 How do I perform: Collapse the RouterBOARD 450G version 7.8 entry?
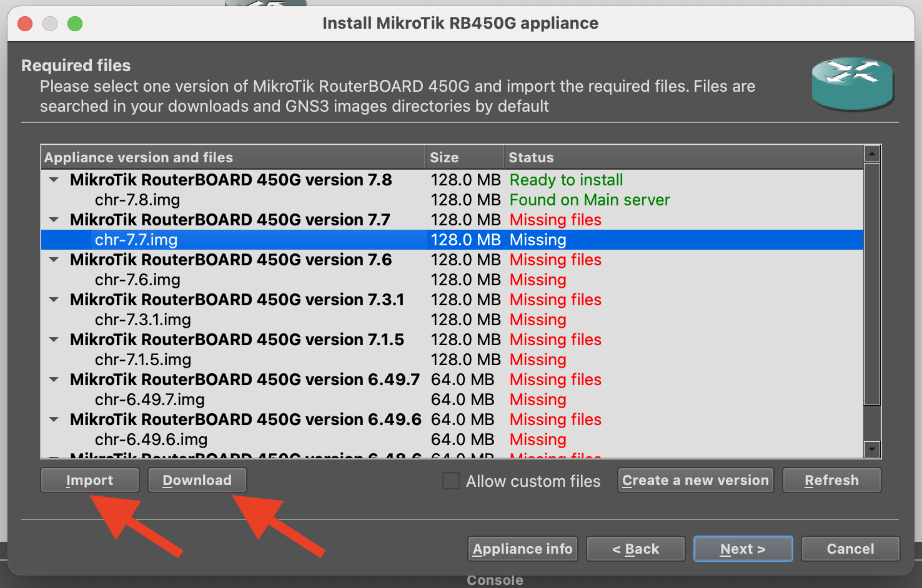[x=54, y=180]
